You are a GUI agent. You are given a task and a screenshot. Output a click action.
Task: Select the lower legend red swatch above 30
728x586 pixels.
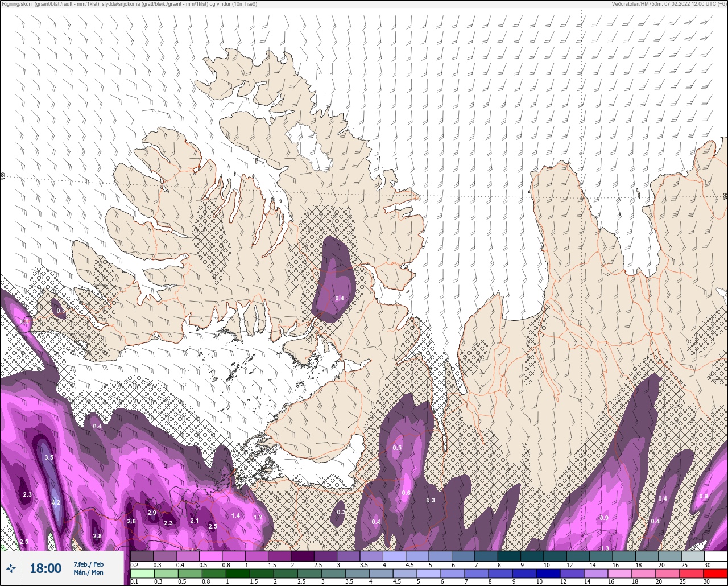(715, 573)
